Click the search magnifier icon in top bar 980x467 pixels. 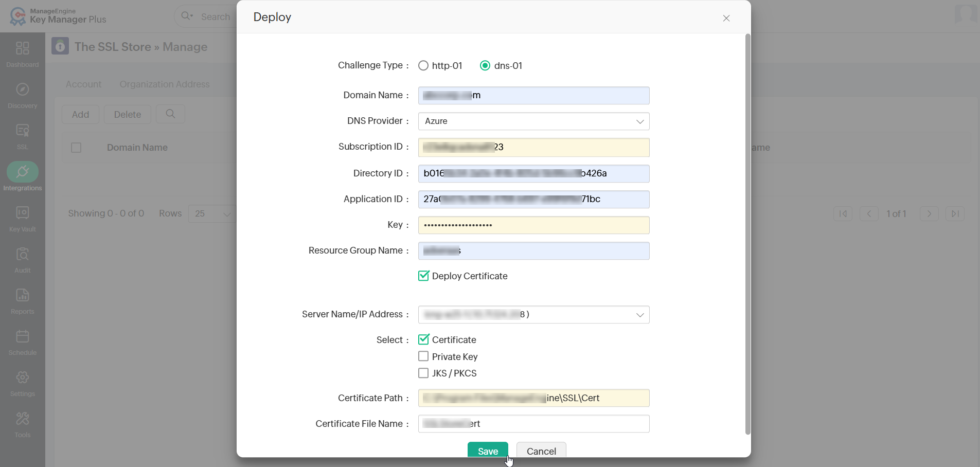186,16
